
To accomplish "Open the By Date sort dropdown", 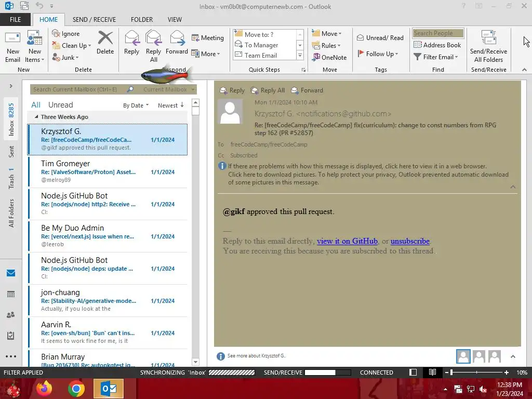I will (x=136, y=105).
